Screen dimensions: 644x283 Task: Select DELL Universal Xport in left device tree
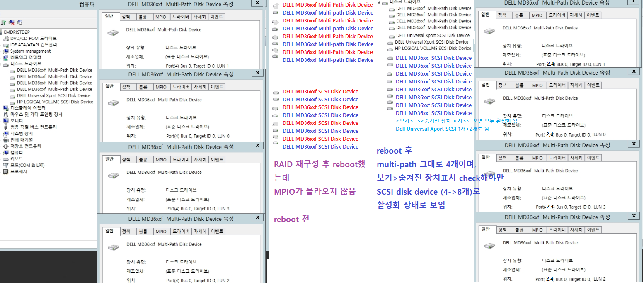54,95
